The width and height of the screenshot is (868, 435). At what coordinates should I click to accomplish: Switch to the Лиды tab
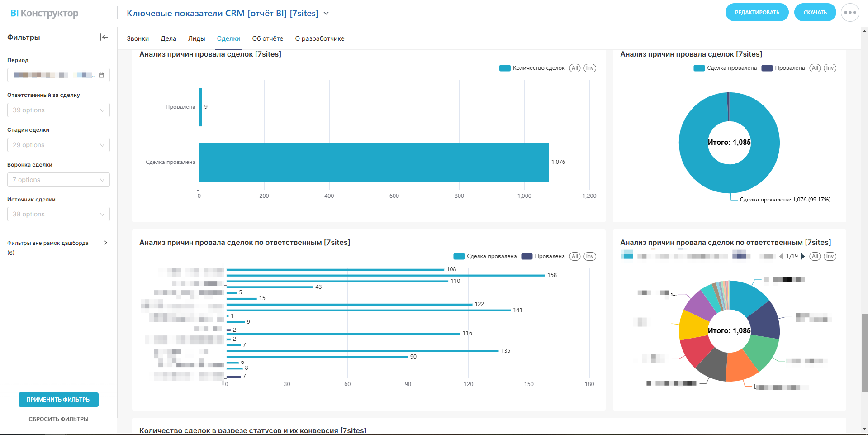(196, 39)
